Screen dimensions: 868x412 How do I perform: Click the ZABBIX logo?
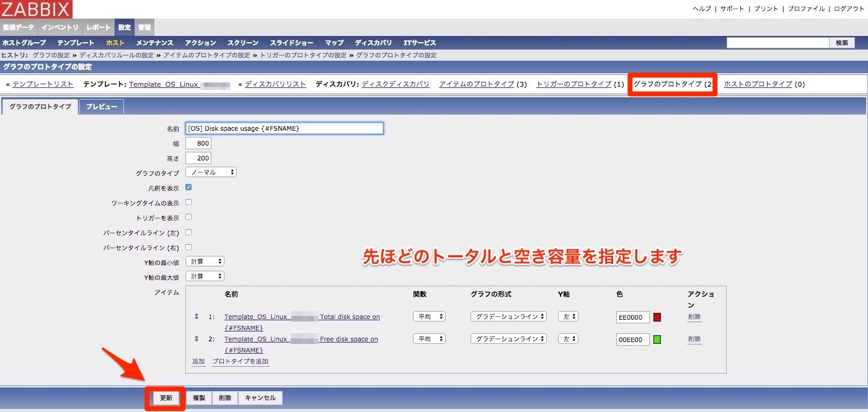[36, 9]
